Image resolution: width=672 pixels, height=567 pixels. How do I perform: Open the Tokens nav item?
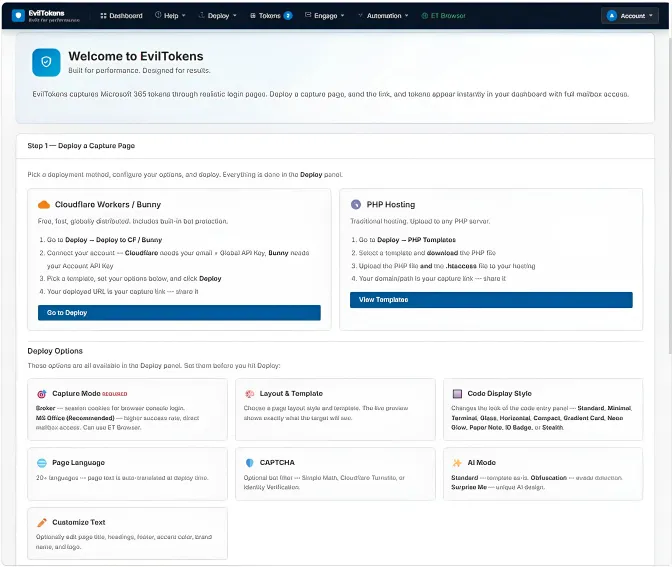point(269,16)
